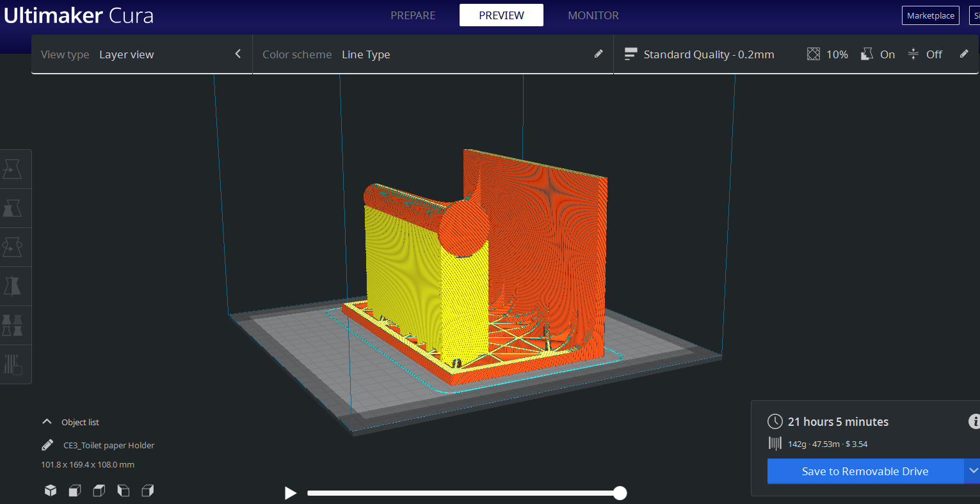980x504 pixels.
Task: Click Save to Removable Drive button
Action: pos(865,471)
